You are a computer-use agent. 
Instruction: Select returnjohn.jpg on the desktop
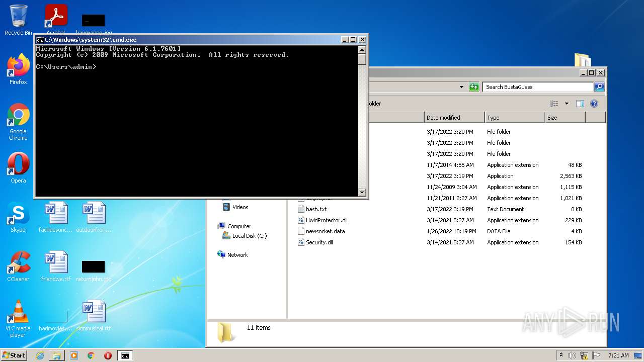point(94,270)
